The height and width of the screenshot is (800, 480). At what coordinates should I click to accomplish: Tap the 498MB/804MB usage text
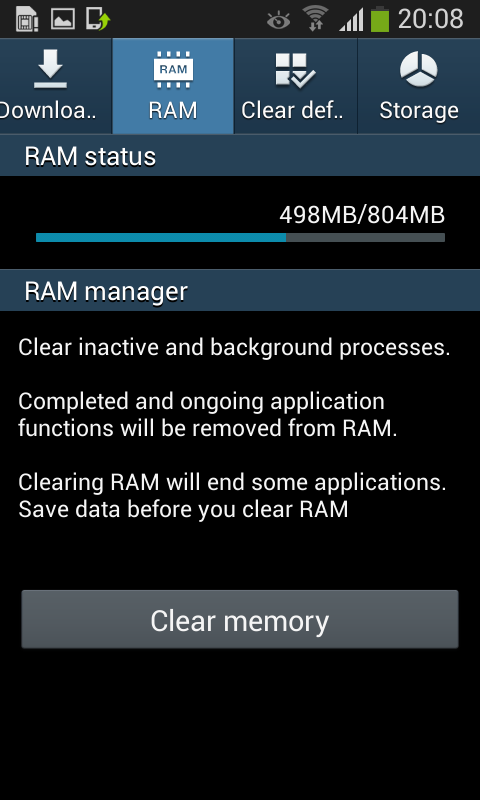[x=362, y=215]
